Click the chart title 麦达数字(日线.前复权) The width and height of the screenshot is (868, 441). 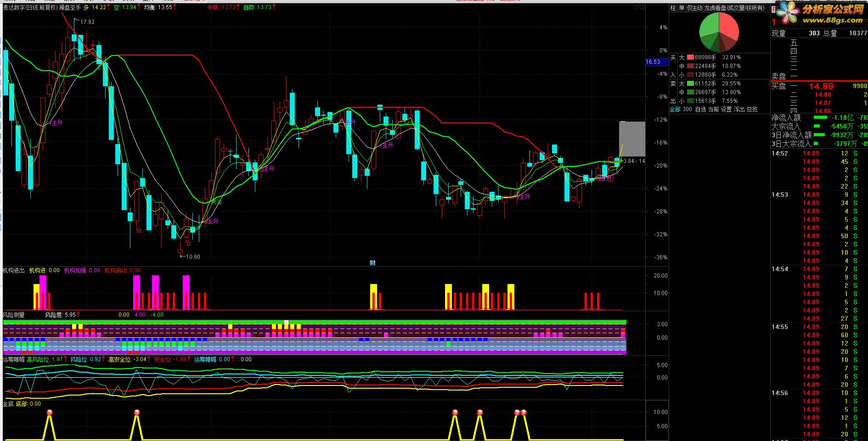pos(30,7)
